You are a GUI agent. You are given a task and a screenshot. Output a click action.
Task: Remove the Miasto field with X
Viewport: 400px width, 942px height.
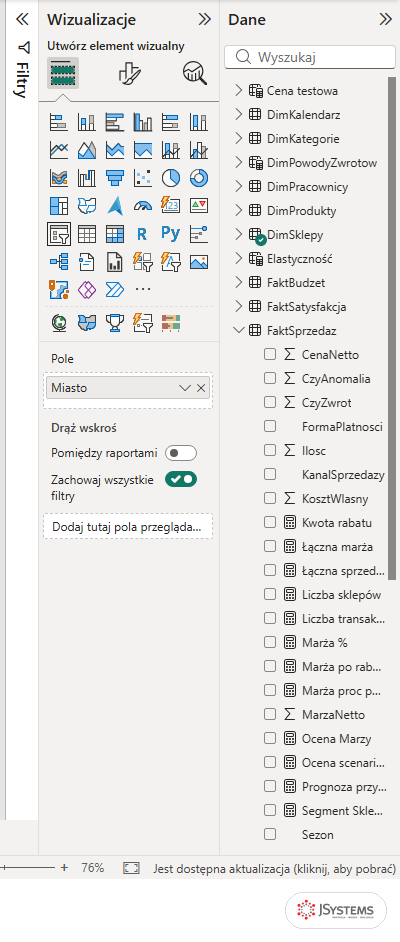[201, 388]
